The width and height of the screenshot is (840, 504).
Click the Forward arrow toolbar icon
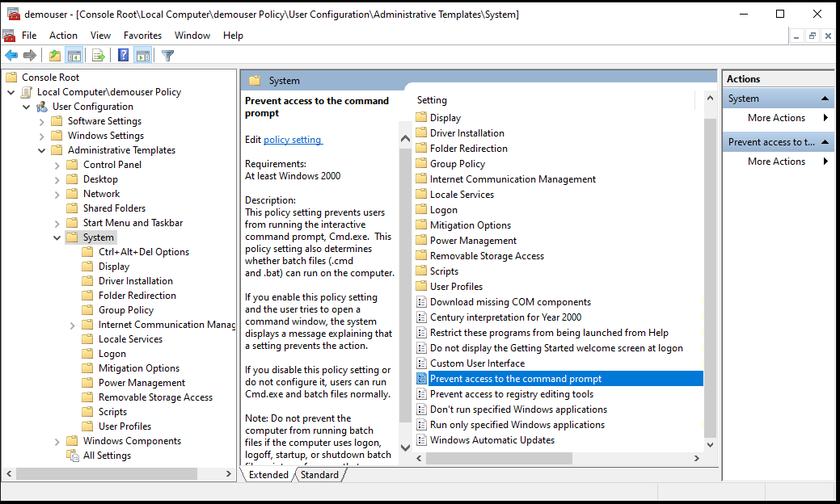tap(30, 55)
